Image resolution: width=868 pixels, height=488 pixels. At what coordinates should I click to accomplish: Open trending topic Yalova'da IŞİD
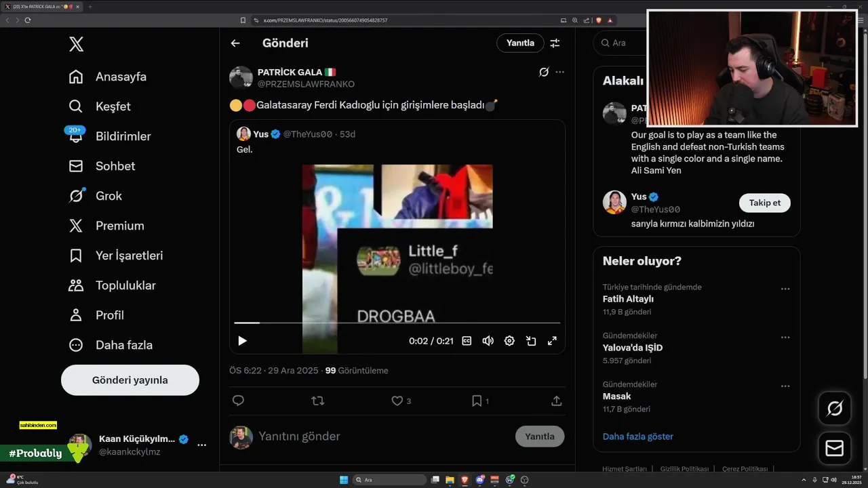pos(633,348)
